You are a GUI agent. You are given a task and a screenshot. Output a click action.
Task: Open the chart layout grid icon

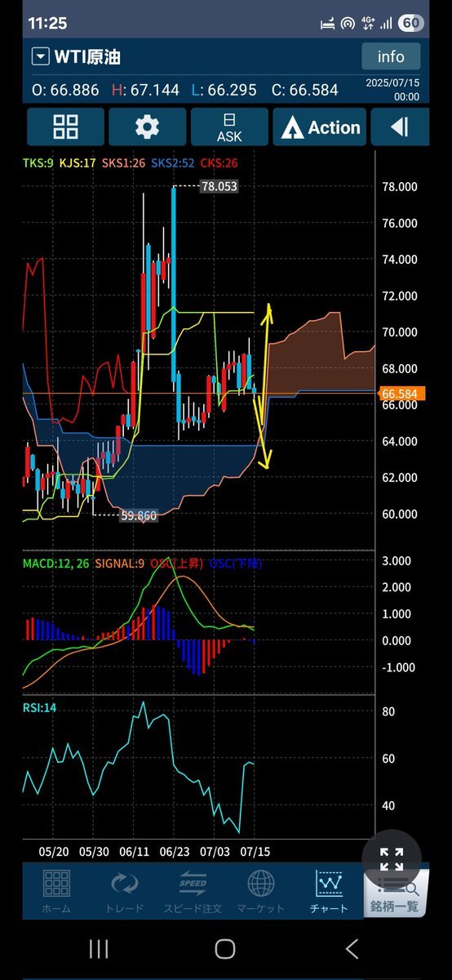65,127
